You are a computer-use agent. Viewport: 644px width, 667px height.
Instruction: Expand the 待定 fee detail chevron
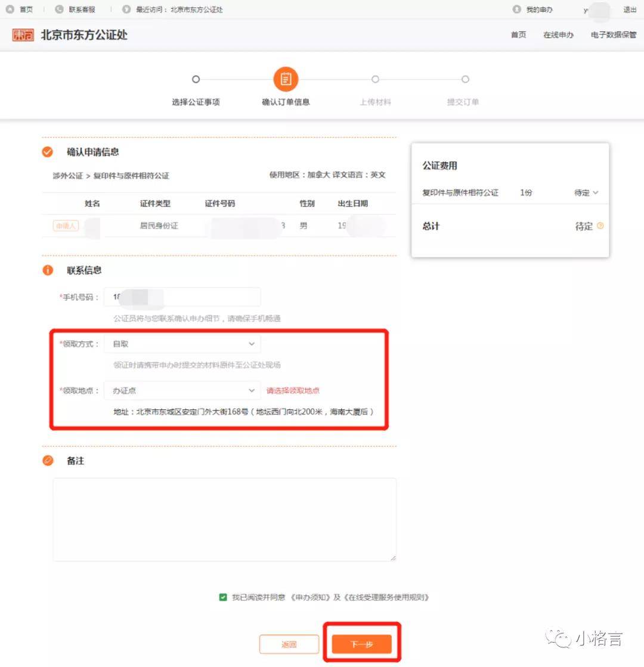[x=595, y=193]
